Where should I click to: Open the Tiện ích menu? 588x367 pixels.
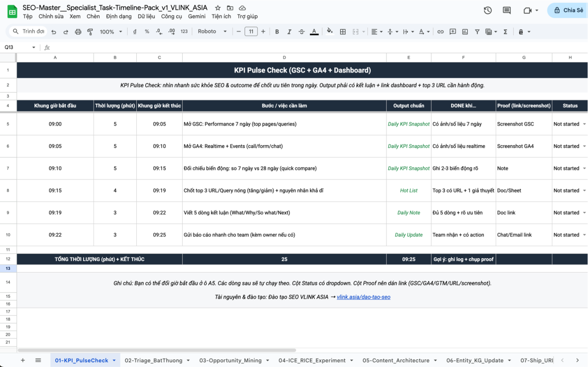click(221, 17)
